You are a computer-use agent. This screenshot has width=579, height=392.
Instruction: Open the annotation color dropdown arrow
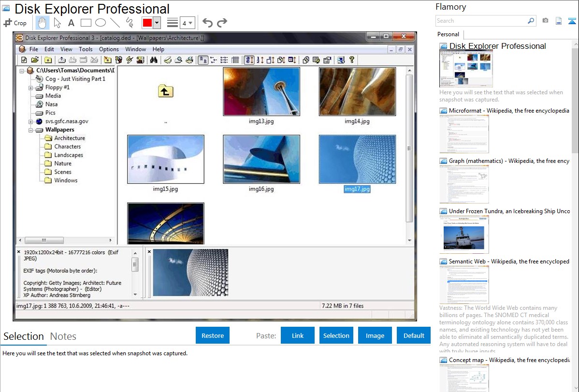pyautogui.click(x=157, y=23)
